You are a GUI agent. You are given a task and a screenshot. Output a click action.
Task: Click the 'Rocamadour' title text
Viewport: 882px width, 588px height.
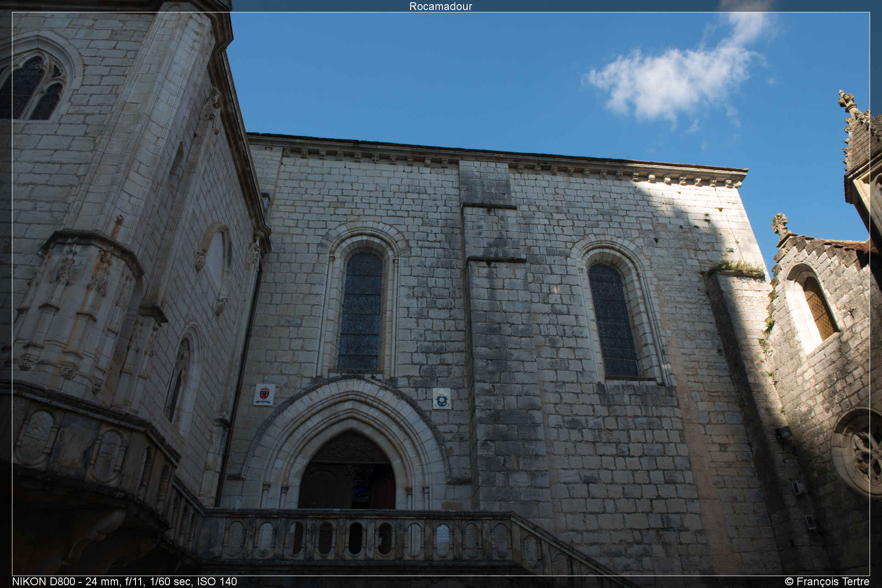[441, 6]
